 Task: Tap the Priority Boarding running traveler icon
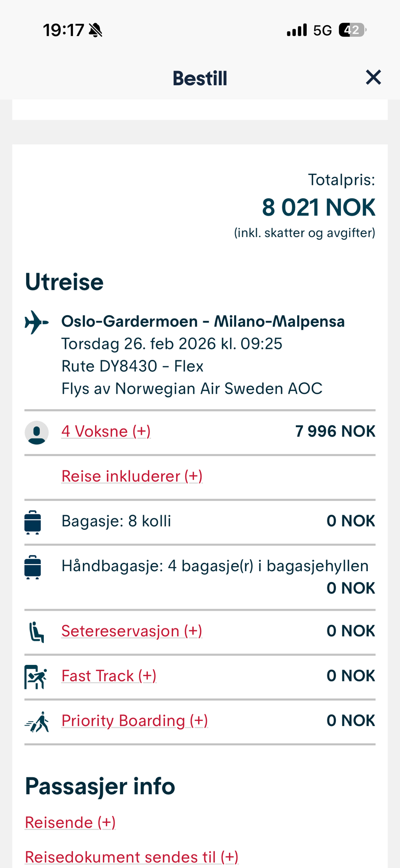coord(37,722)
